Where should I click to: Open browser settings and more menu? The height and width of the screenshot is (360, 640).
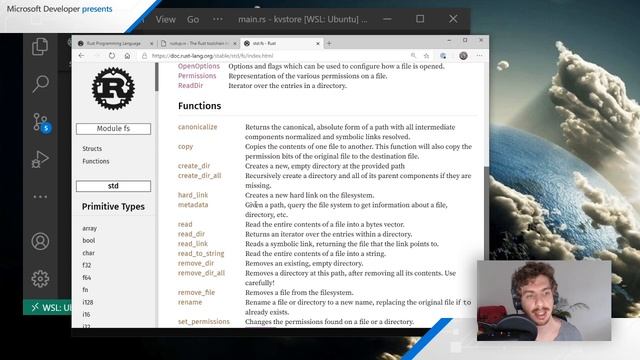480,56
